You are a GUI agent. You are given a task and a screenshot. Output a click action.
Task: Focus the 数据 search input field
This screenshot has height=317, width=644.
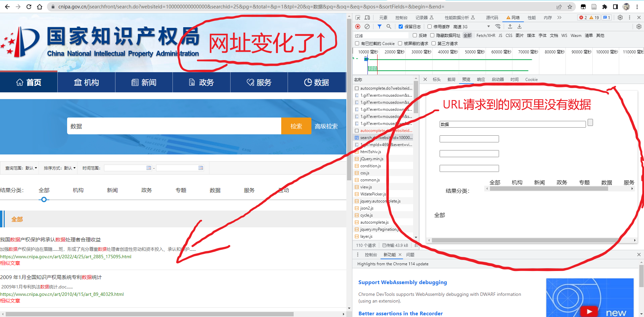coord(174,126)
